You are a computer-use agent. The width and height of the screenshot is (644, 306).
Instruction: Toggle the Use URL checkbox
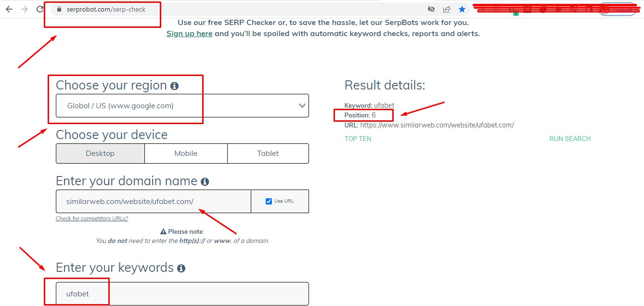[x=269, y=201]
